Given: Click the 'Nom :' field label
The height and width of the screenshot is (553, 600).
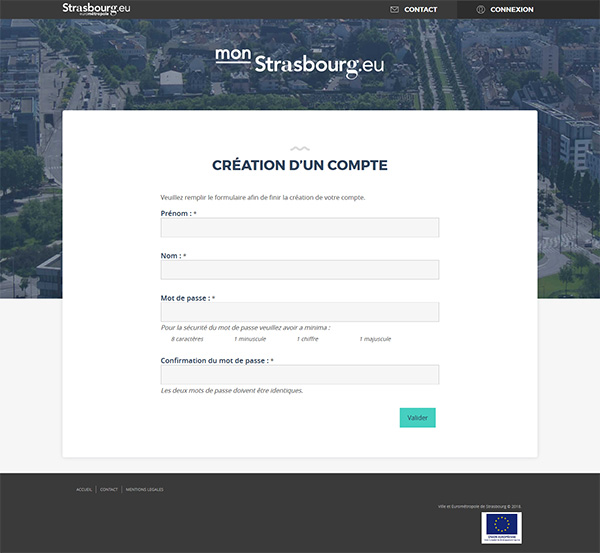Looking at the screenshot, I should (171, 256).
